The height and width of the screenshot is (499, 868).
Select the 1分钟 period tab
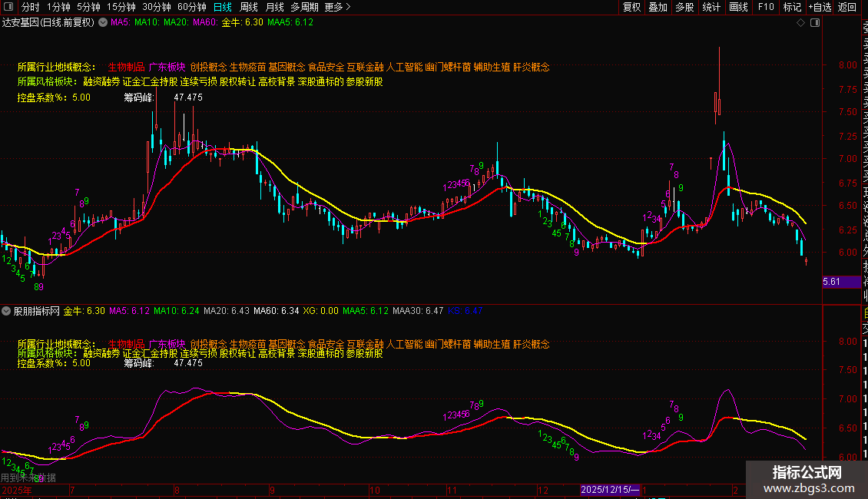click(x=58, y=7)
